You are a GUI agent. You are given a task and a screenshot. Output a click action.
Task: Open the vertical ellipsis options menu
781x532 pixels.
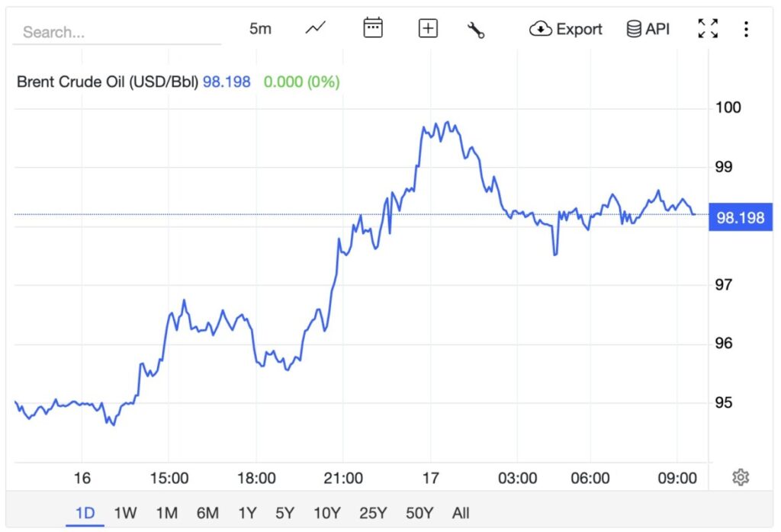pyautogui.click(x=745, y=28)
